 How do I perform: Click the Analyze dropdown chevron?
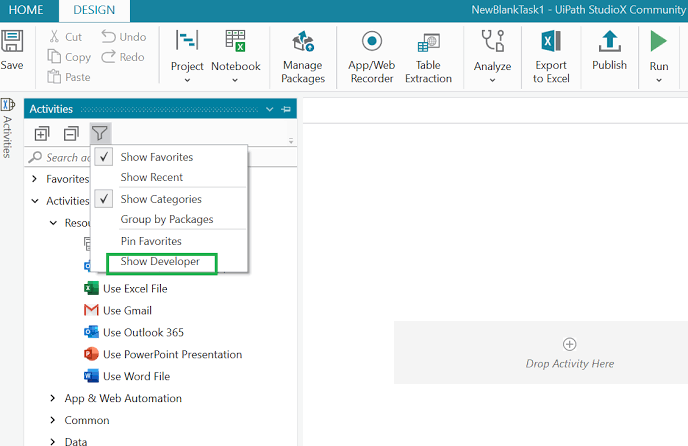492,80
